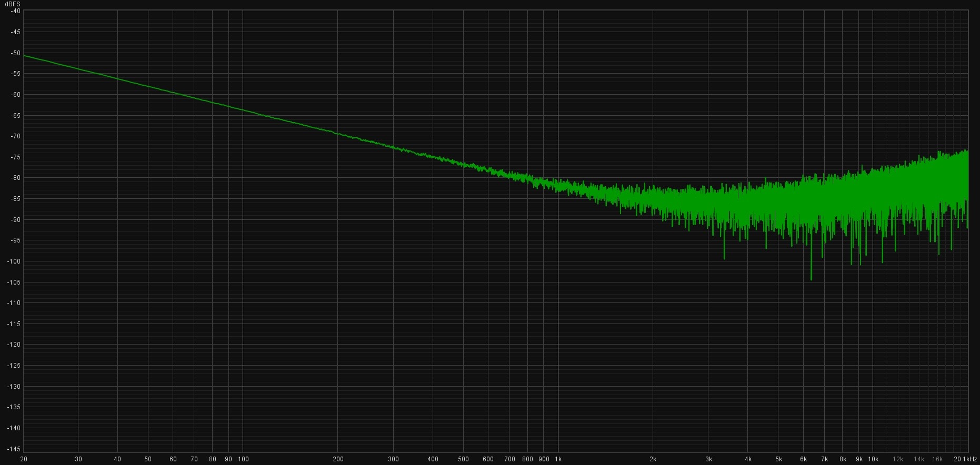Click the 80 Hz frequency axis label

pyautogui.click(x=213, y=459)
